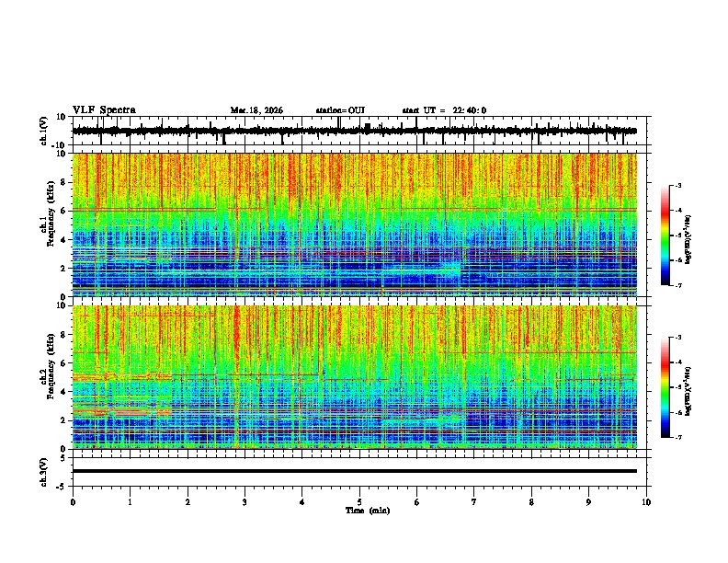
Task: Click the 'ch.1(V)' waveform axis label
Action: coord(44,131)
